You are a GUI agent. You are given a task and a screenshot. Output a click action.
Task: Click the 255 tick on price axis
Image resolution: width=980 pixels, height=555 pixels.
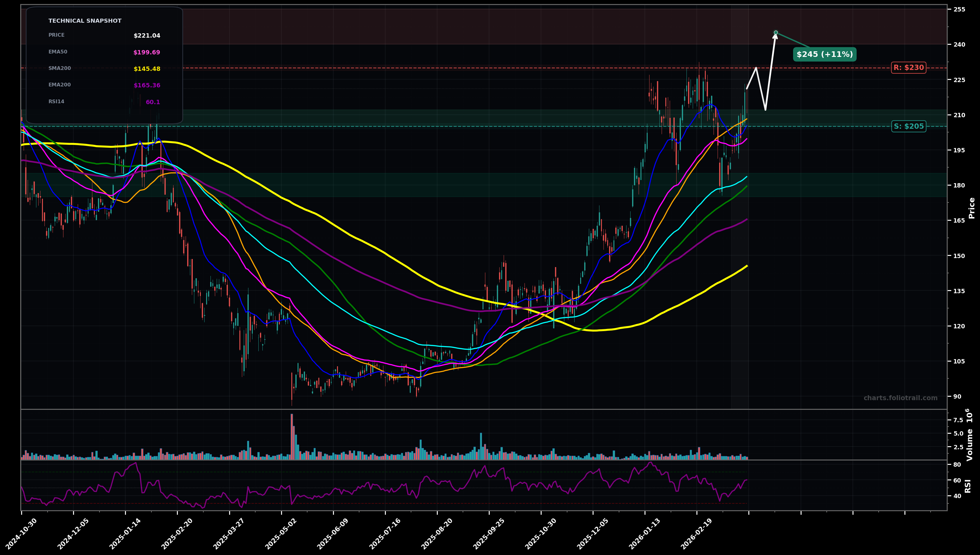point(959,10)
